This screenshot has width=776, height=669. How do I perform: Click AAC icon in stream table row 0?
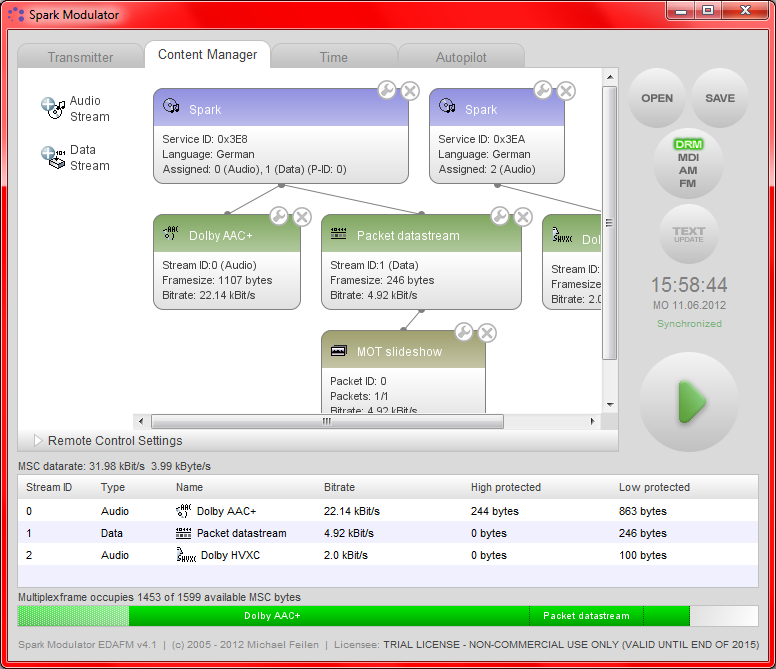(183, 511)
